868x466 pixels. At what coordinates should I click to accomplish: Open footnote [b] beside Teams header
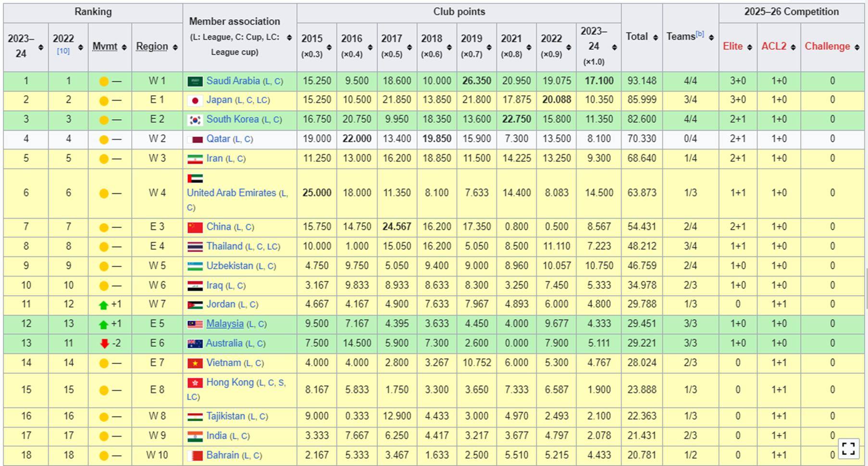point(700,34)
